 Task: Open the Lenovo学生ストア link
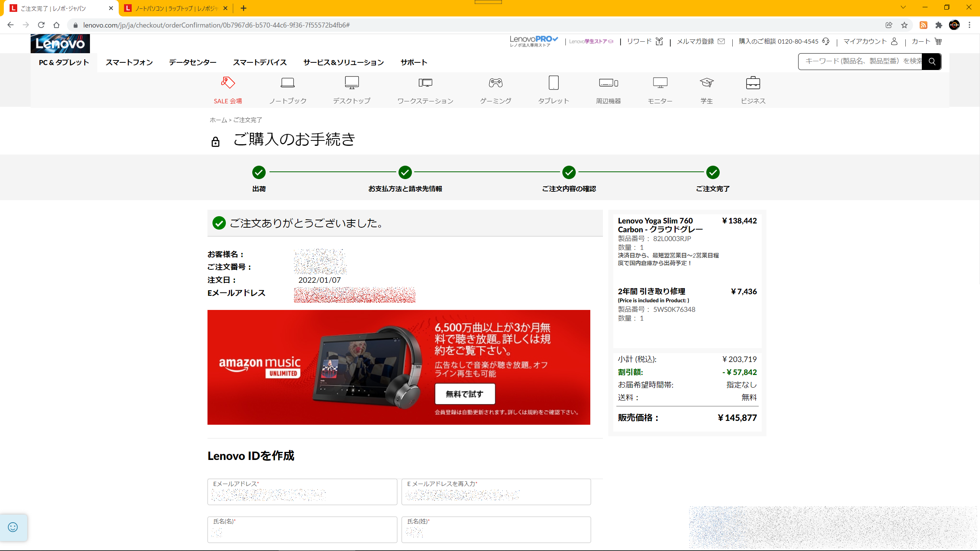(x=591, y=41)
